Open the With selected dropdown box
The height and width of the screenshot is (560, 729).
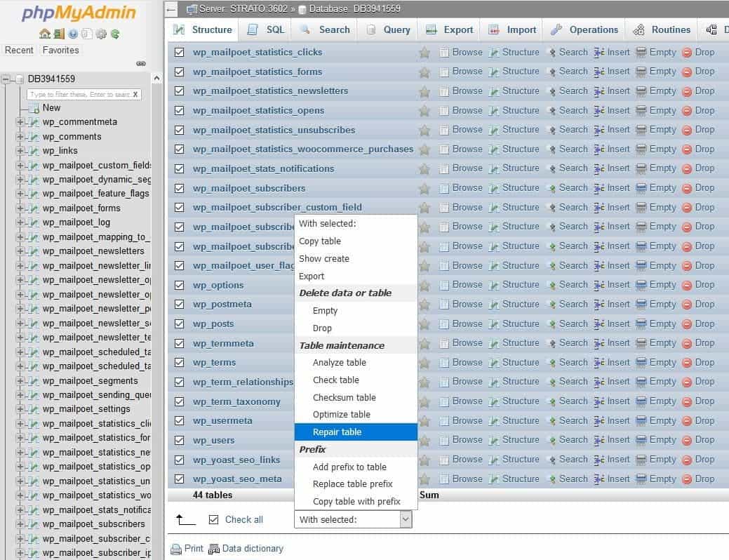click(353, 519)
